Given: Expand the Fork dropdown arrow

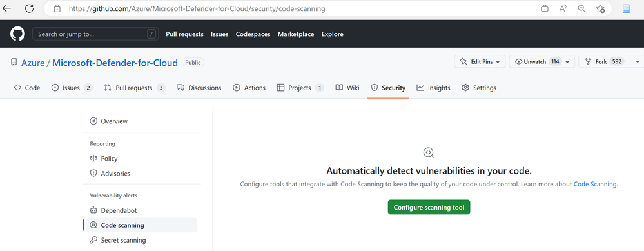Looking at the screenshot, I should tap(638, 61).
